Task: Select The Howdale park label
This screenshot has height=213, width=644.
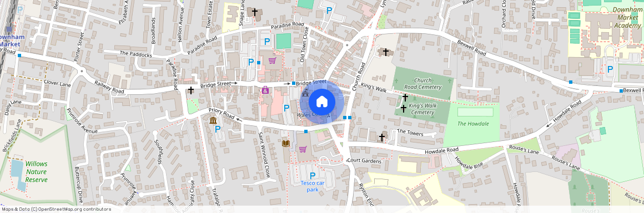Action: tap(473, 124)
